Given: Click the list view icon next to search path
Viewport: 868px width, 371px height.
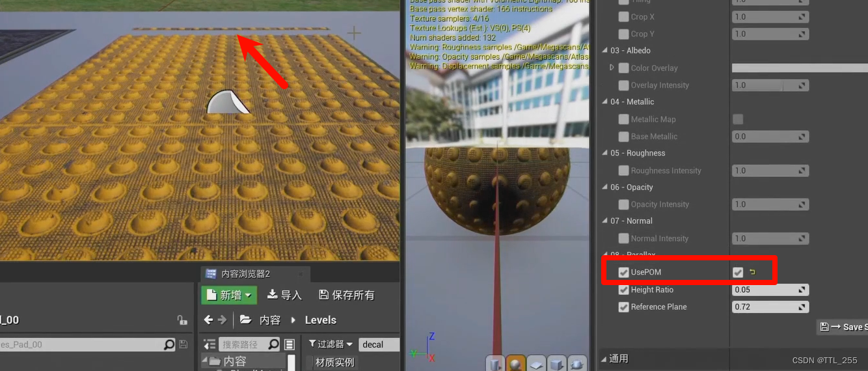Looking at the screenshot, I should 290,344.
